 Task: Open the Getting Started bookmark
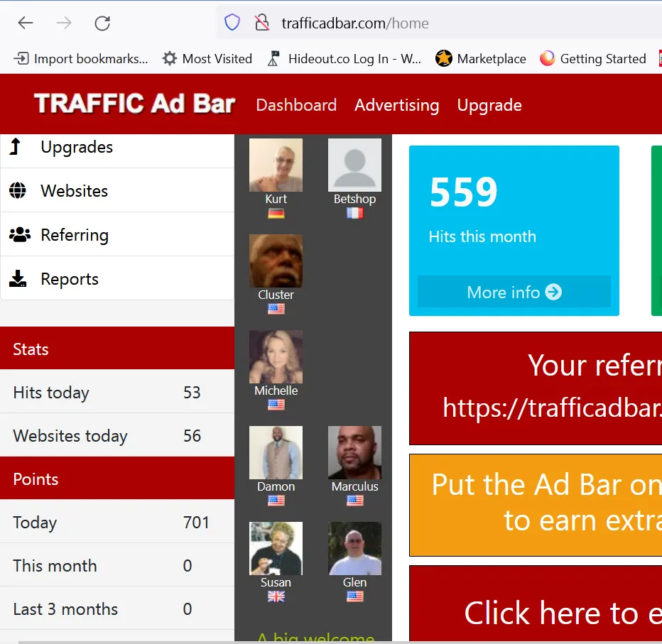593,59
